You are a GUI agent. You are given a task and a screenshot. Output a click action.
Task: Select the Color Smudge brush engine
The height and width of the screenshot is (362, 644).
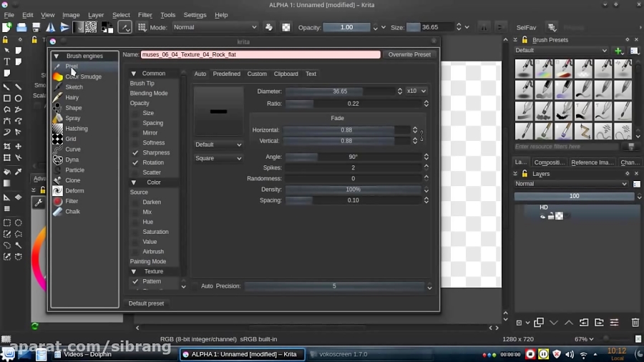pyautogui.click(x=84, y=77)
